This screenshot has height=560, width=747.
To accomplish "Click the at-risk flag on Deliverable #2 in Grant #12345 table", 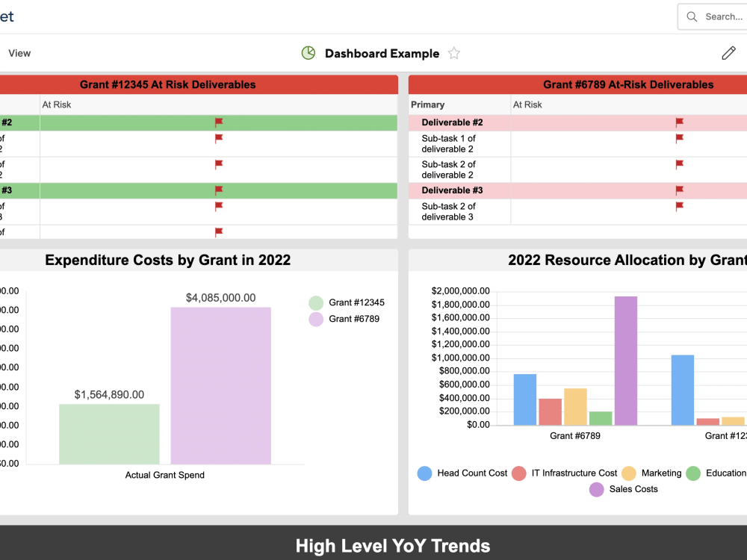I will click(x=218, y=122).
